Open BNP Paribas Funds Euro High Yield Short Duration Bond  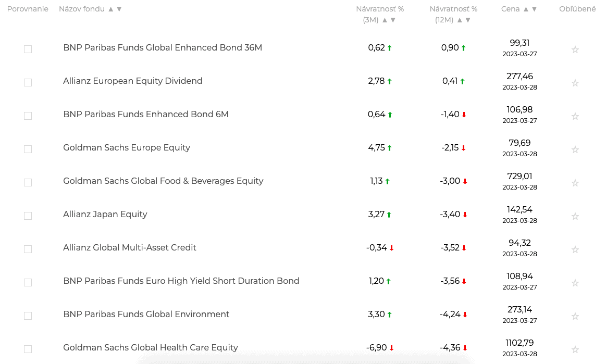coord(181,281)
